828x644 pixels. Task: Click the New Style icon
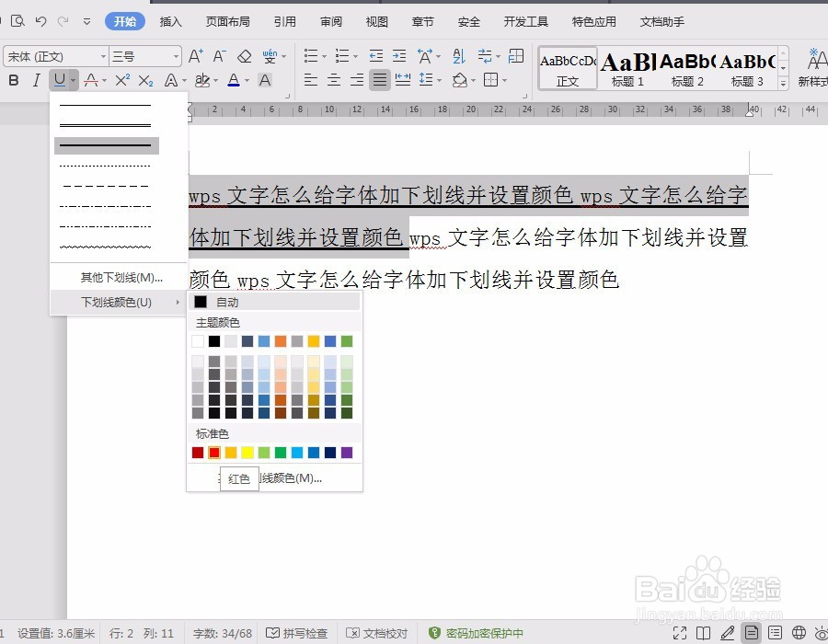813,67
